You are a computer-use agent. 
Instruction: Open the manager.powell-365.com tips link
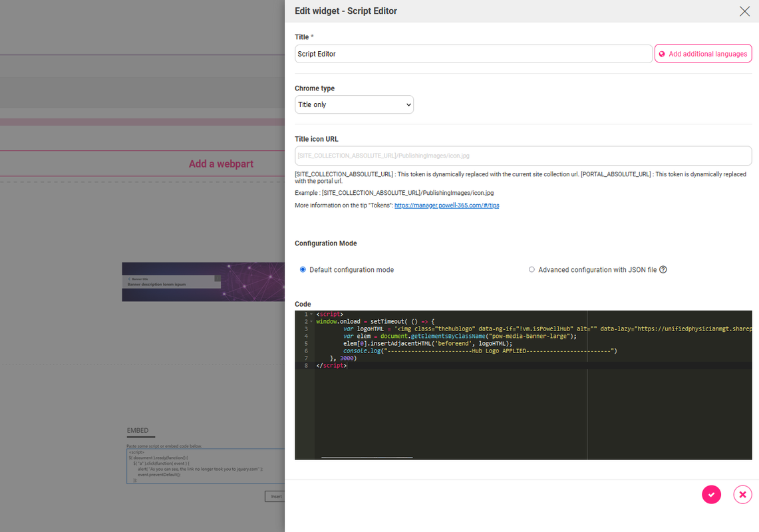click(446, 205)
